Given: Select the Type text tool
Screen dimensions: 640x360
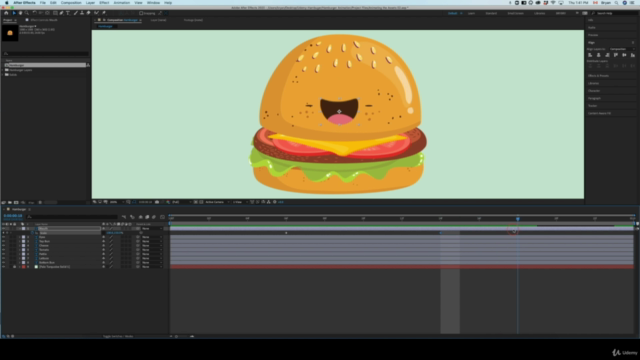Looking at the screenshot, I should pos(68,13).
